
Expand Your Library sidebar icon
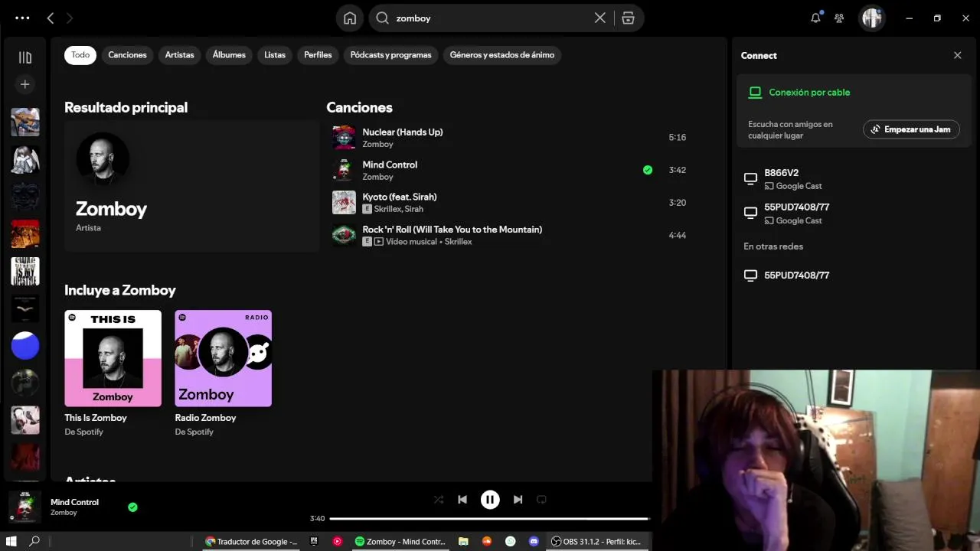click(25, 57)
